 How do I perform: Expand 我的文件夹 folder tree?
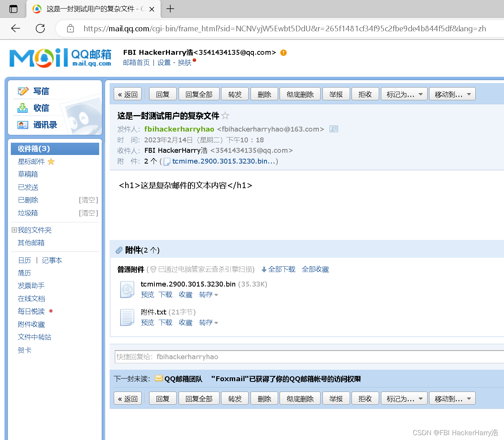click(14, 230)
